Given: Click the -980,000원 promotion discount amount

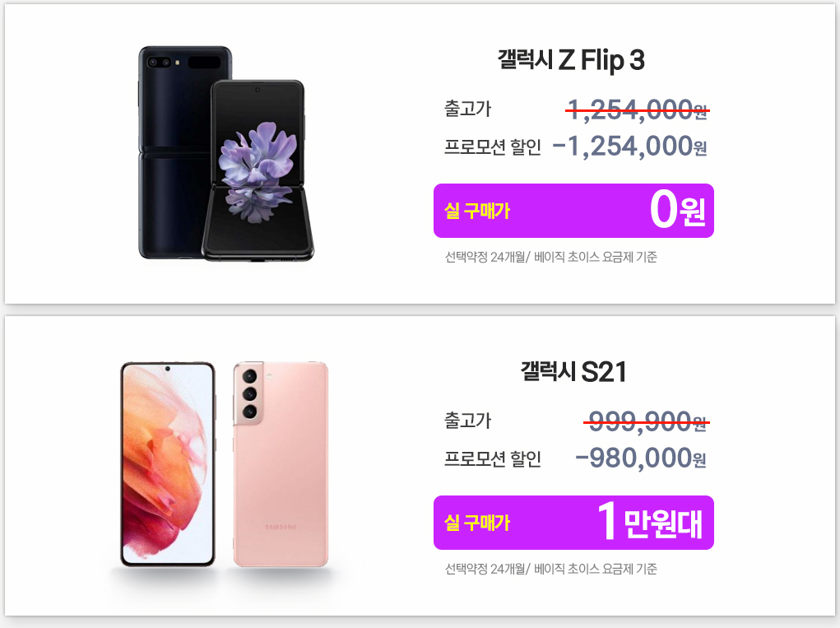Looking at the screenshot, I should pyautogui.click(x=641, y=458).
